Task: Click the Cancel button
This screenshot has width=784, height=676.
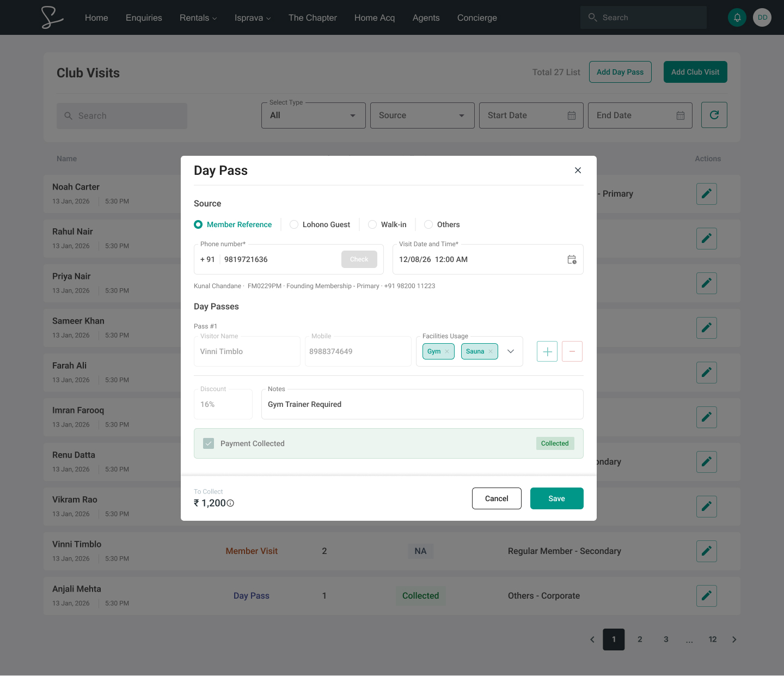Action: click(497, 498)
